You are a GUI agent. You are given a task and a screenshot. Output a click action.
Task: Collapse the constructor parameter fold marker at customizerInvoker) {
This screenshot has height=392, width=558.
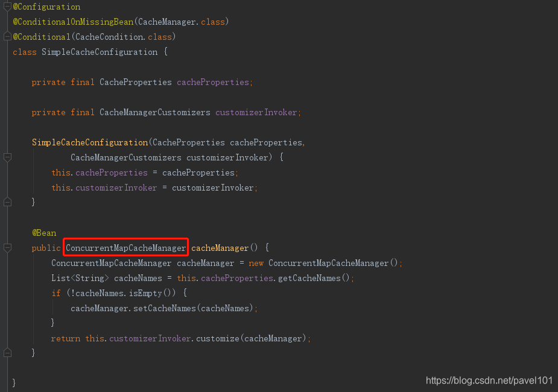point(7,157)
